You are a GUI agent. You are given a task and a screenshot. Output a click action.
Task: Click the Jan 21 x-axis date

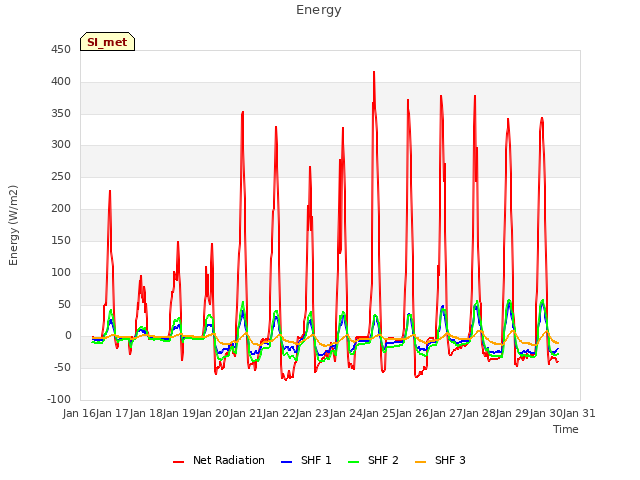(246, 414)
